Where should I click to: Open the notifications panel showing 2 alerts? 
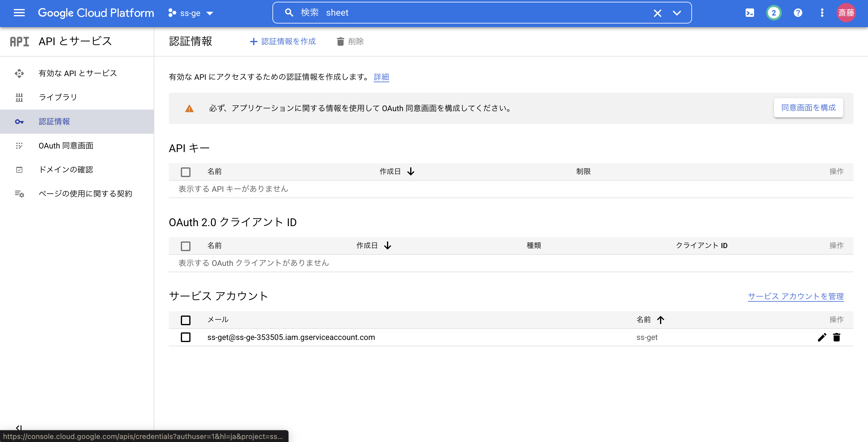774,12
